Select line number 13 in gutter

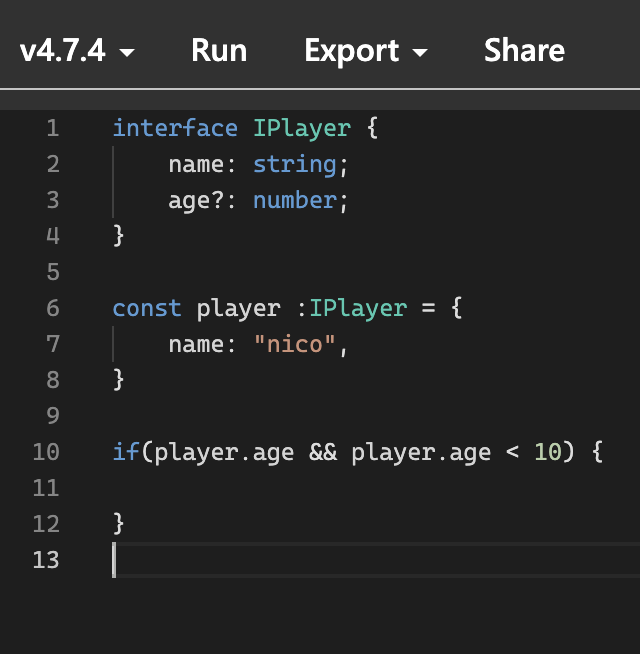tap(46, 560)
